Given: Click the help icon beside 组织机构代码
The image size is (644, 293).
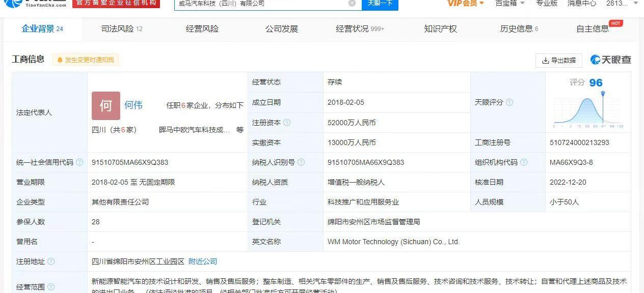Looking at the screenshot, I should [524, 162].
